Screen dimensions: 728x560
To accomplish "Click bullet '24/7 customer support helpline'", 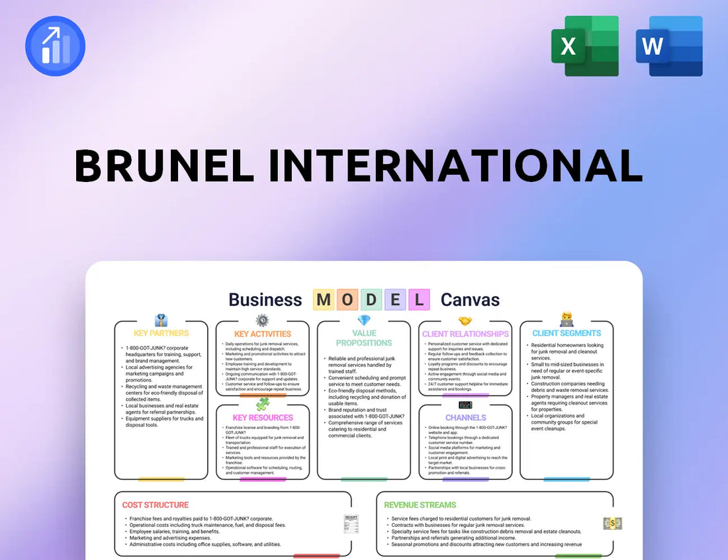I will click(x=467, y=387).
